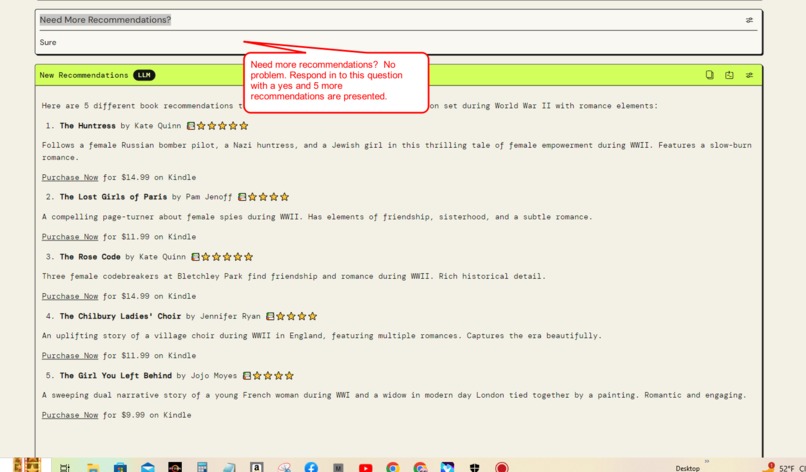Click the description about Bletchley Park codebreakers
This screenshot has height=472, width=806.
[x=294, y=277]
